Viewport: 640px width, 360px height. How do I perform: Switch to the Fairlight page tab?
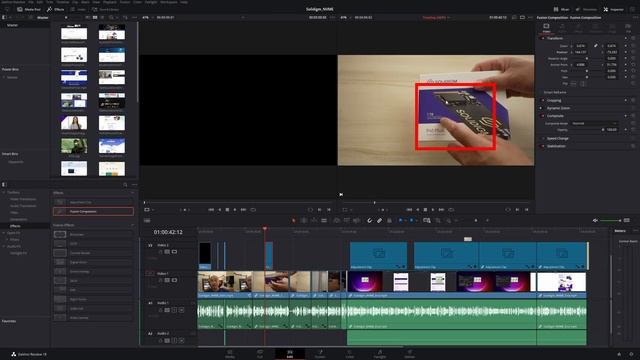pos(380,353)
